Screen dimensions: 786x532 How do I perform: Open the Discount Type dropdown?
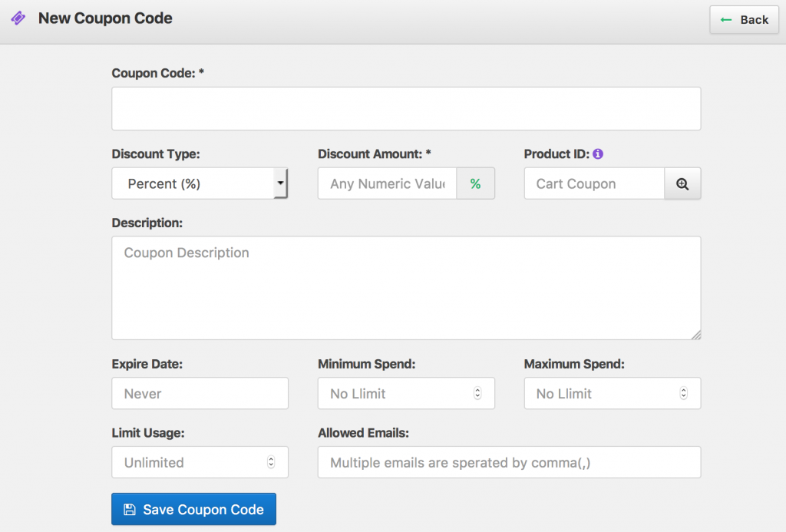(x=192, y=184)
